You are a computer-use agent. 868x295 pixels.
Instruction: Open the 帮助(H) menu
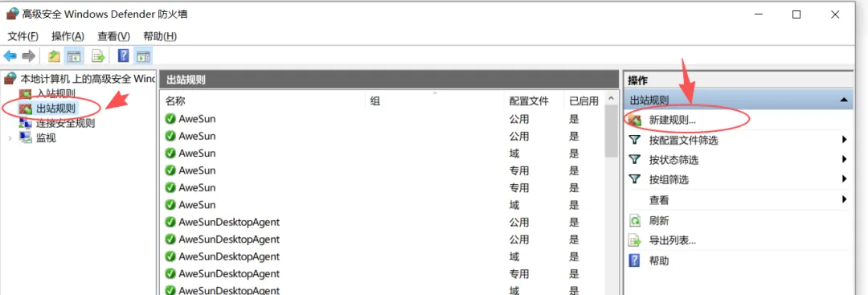click(159, 36)
